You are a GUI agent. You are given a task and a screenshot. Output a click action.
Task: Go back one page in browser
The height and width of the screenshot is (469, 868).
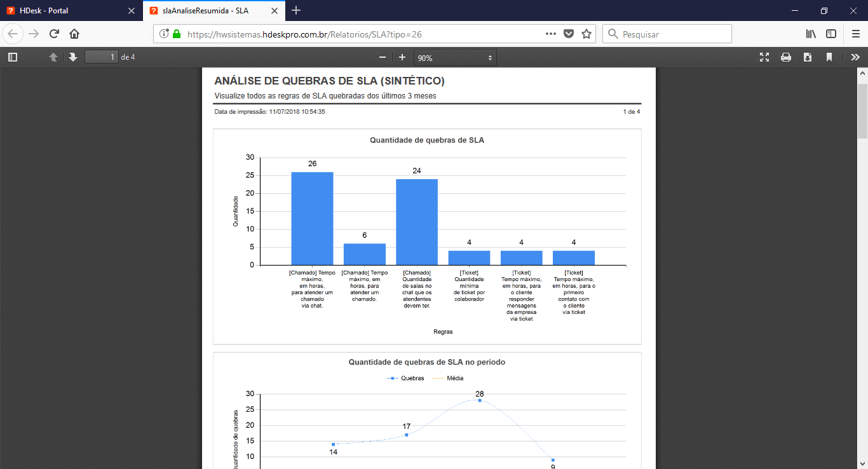pos(13,34)
